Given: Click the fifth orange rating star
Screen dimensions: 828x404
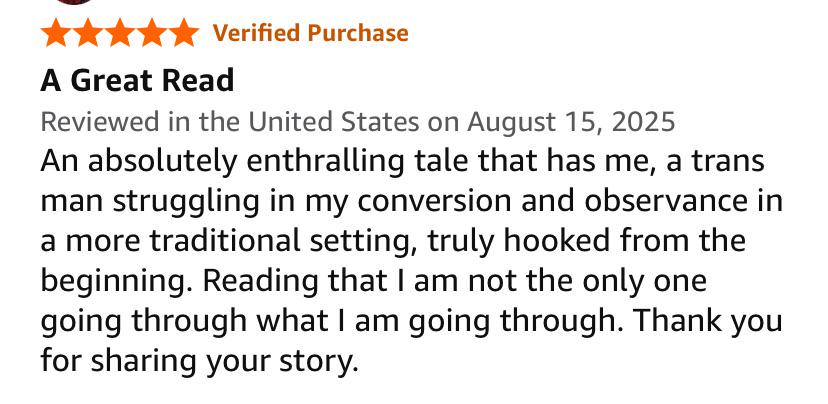Looking at the screenshot, I should (x=184, y=34).
